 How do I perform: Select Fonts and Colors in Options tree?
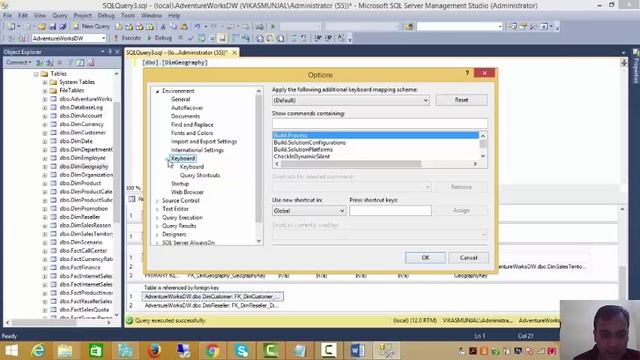coord(192,133)
